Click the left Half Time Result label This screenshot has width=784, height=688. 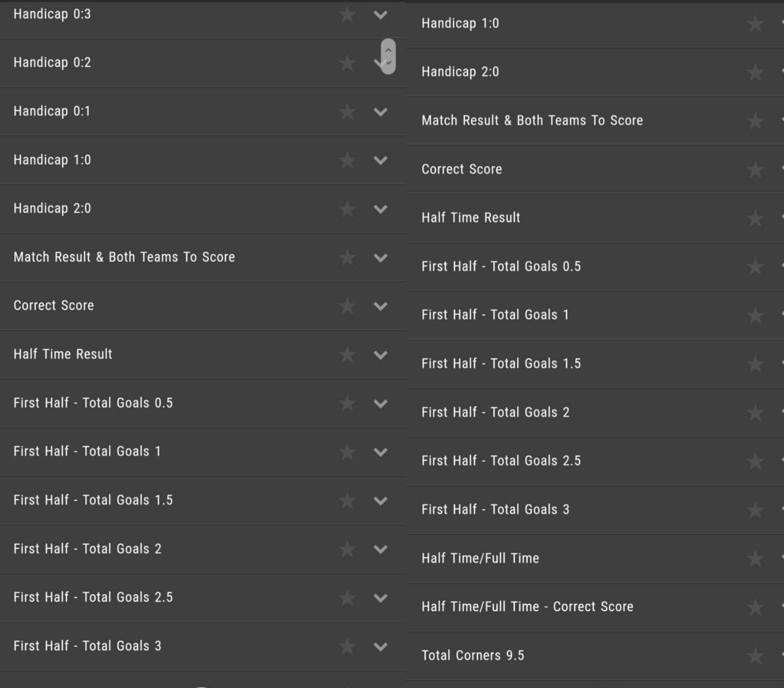pos(63,354)
